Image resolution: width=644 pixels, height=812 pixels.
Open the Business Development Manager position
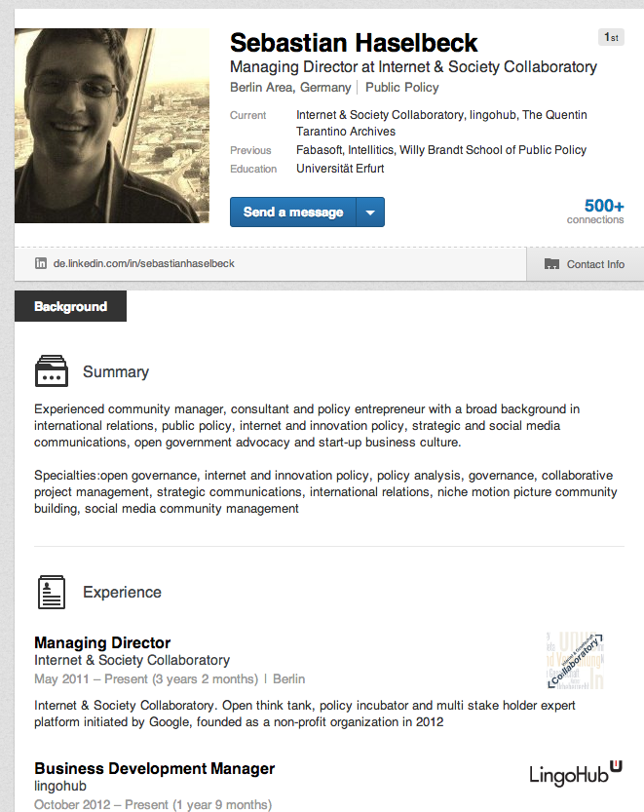(154, 768)
